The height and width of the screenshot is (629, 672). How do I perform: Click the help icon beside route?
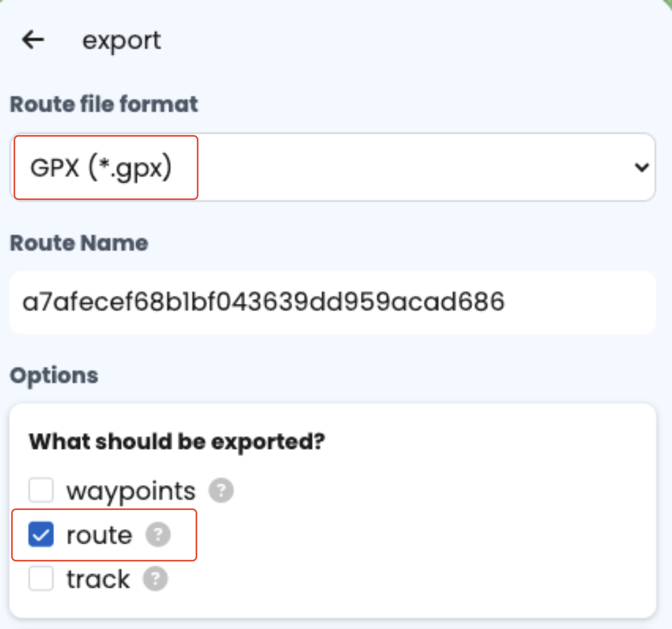click(158, 535)
